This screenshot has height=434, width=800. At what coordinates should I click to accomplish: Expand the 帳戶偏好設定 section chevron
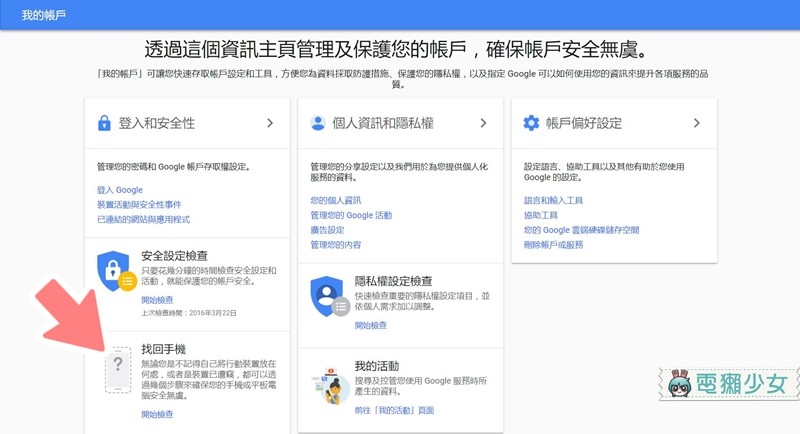coord(696,123)
